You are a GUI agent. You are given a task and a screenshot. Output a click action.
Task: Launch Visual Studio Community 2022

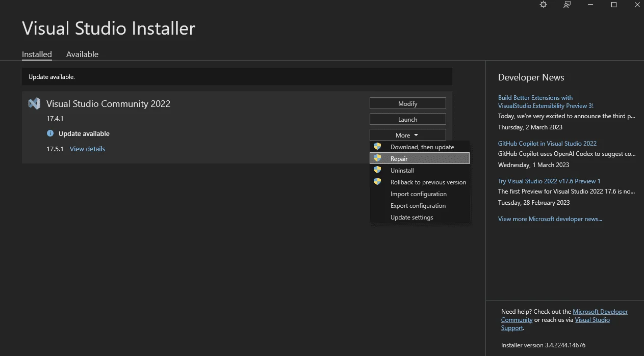point(407,119)
